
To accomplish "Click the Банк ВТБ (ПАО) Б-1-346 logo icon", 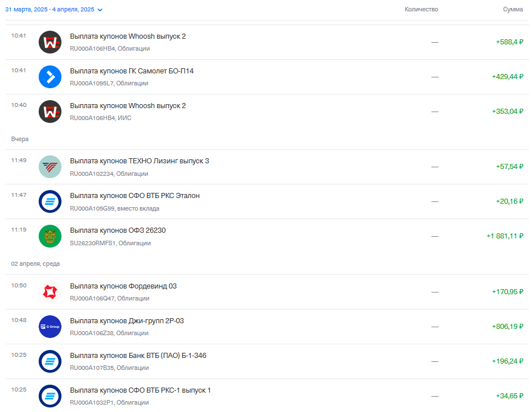I will 50,361.
